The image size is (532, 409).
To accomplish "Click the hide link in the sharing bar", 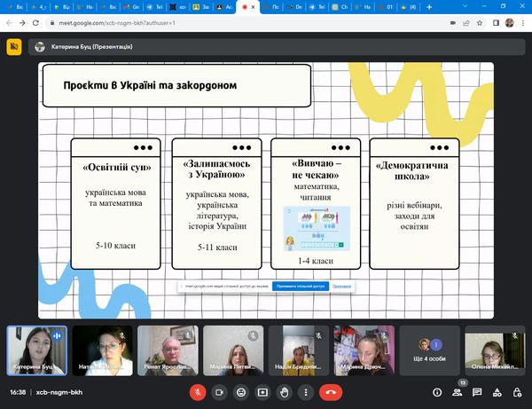I will pyautogui.click(x=342, y=287).
